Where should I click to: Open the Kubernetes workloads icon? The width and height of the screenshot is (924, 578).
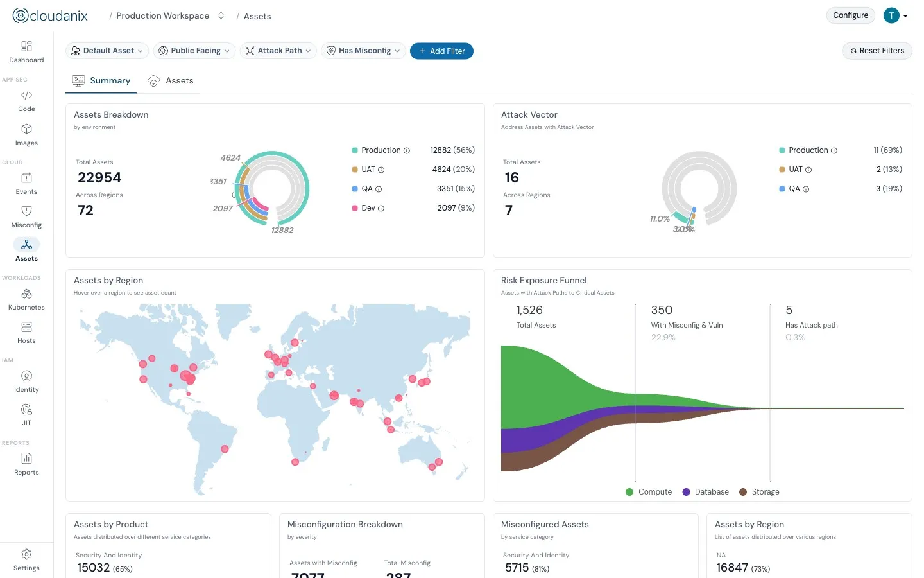tap(26, 293)
